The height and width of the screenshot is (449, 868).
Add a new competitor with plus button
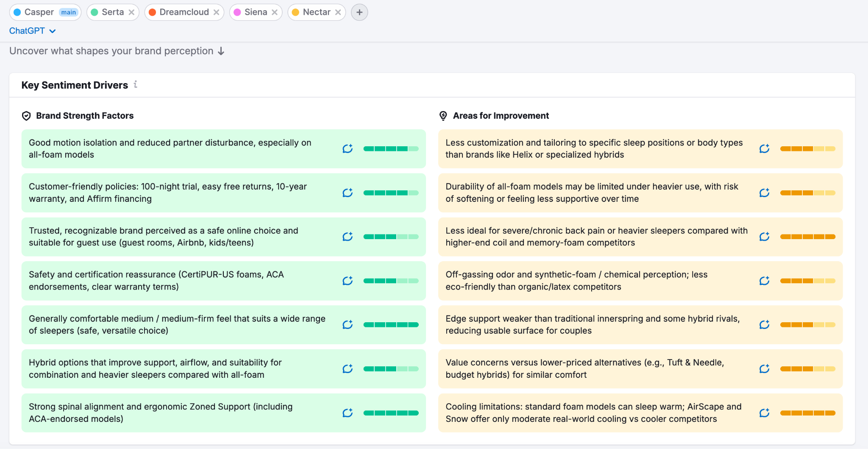coord(359,12)
